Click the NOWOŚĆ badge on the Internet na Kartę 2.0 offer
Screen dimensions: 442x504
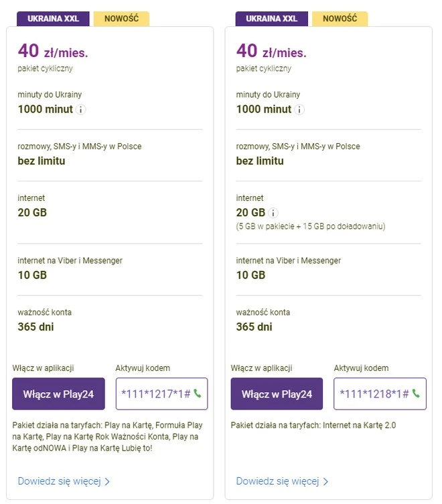coord(340,19)
